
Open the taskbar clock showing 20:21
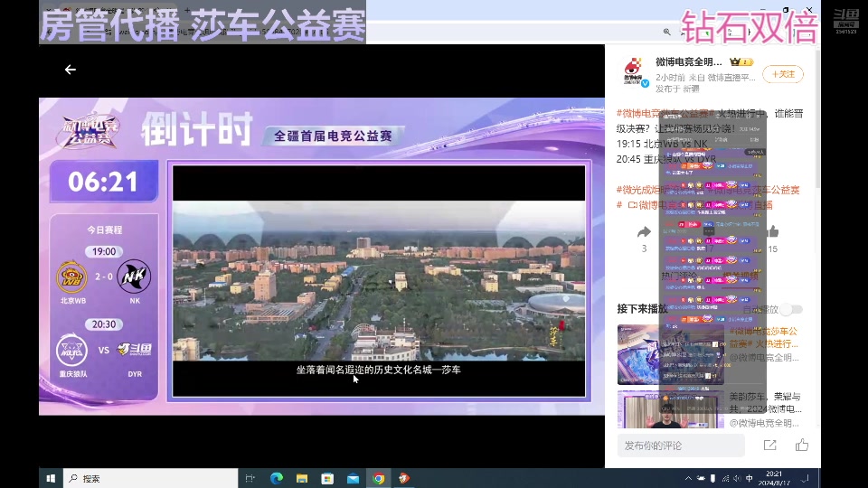coord(774,479)
